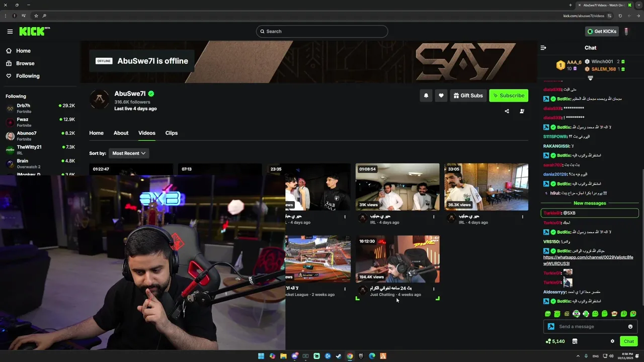Open the 01:08:54 video thumbnail
644x362 pixels.
pyautogui.click(x=397, y=187)
